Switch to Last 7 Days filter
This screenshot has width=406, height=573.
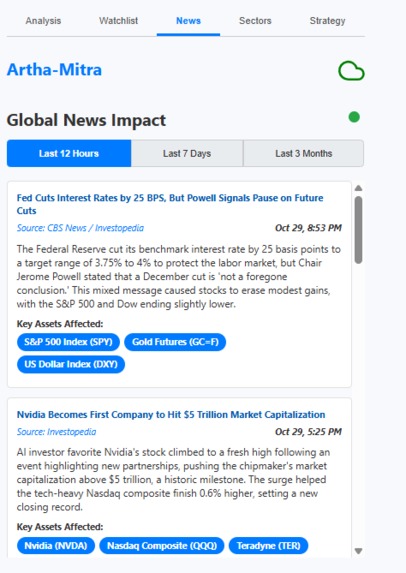187,153
